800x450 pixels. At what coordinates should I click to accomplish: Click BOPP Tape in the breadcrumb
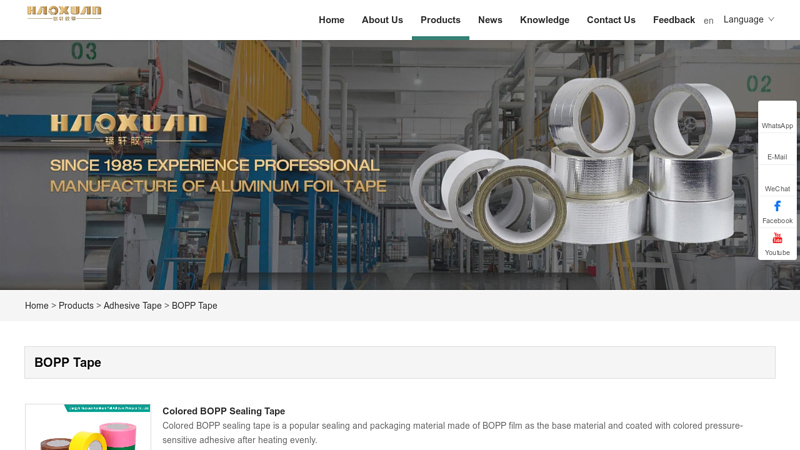[x=194, y=306]
